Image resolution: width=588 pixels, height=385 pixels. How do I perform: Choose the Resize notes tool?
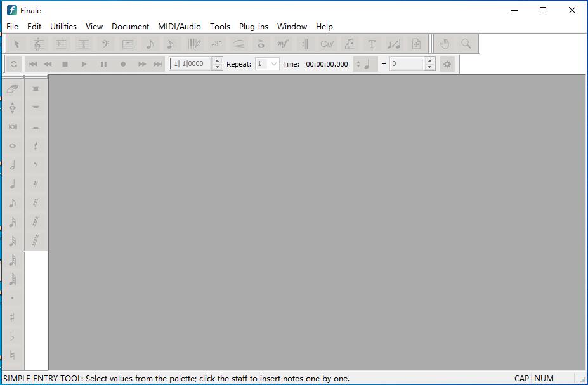tap(394, 44)
